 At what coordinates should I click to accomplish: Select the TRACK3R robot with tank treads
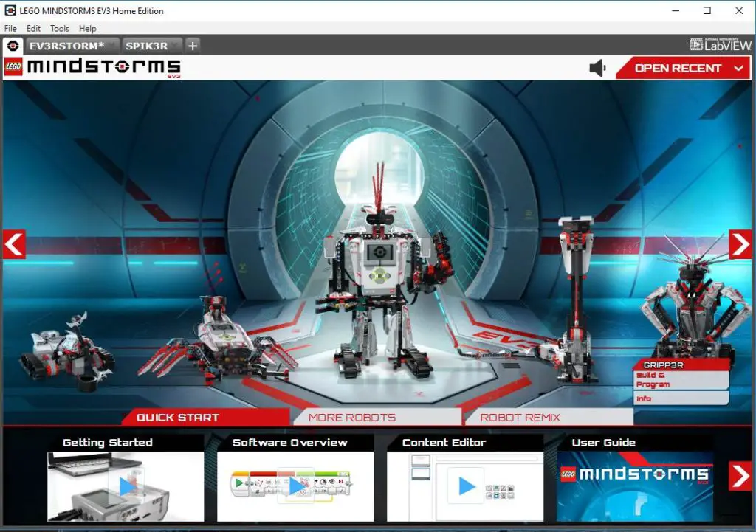(x=67, y=352)
